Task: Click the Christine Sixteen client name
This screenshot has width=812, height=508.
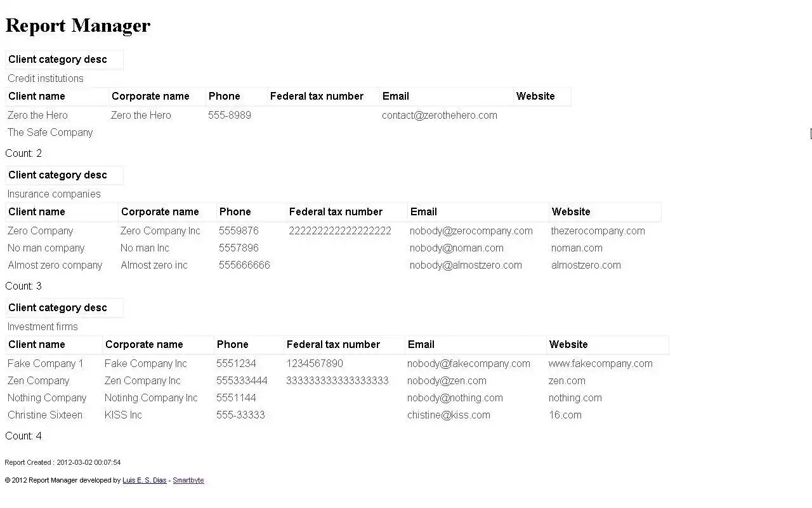Action: tap(45, 415)
